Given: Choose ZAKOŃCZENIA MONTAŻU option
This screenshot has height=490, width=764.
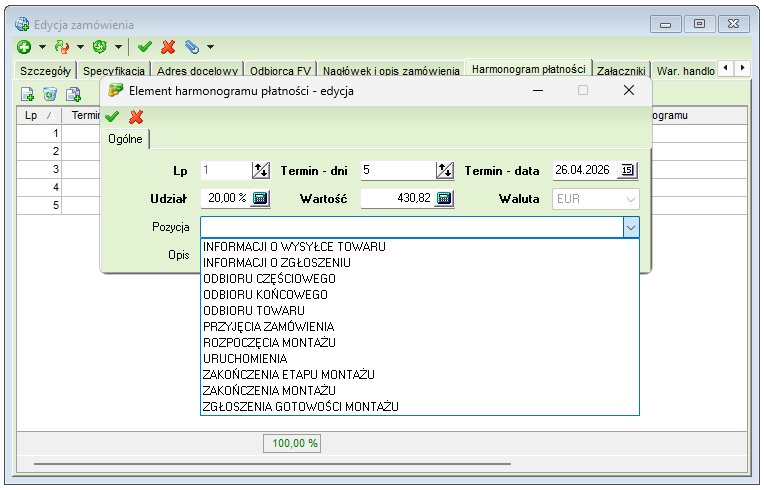Looking at the screenshot, I should (420, 391).
